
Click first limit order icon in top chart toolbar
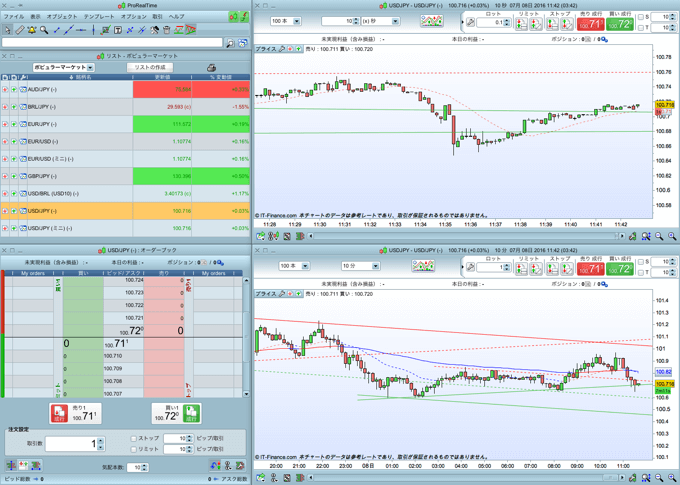pyautogui.click(x=521, y=24)
